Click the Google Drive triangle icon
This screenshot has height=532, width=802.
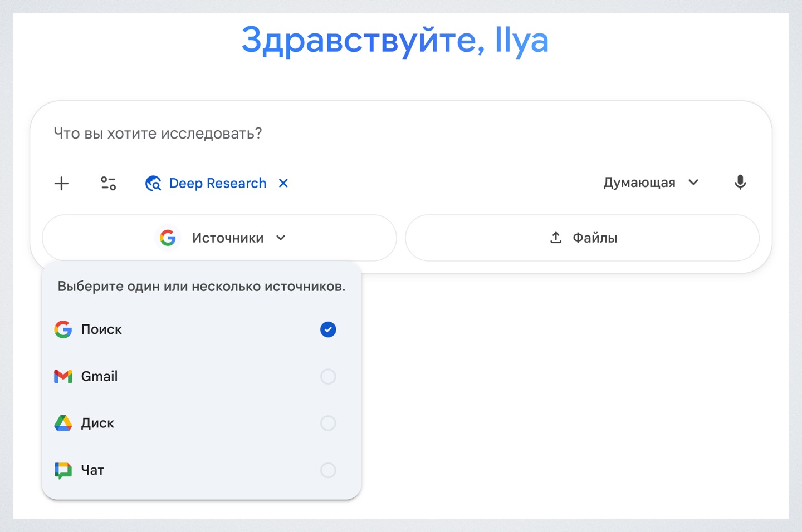[x=63, y=423]
